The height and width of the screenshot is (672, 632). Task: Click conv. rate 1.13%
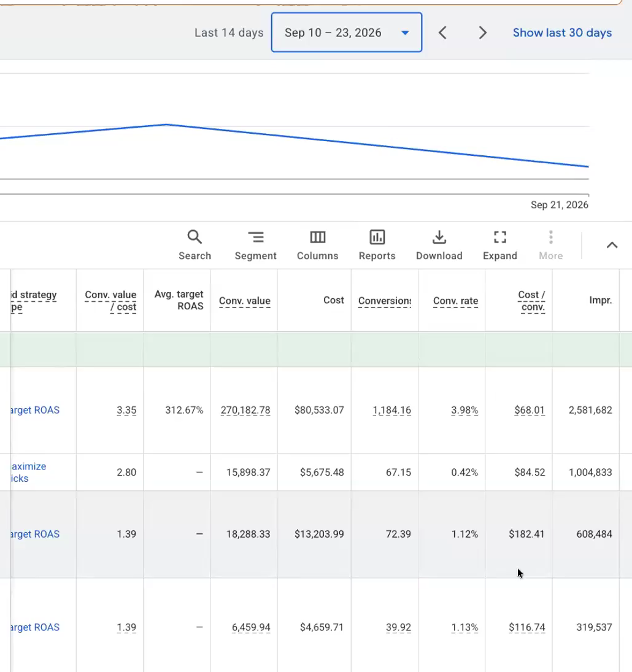tap(464, 627)
